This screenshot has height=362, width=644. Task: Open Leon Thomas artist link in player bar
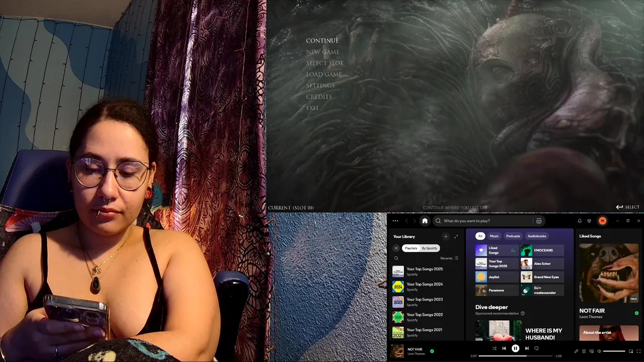tap(416, 354)
